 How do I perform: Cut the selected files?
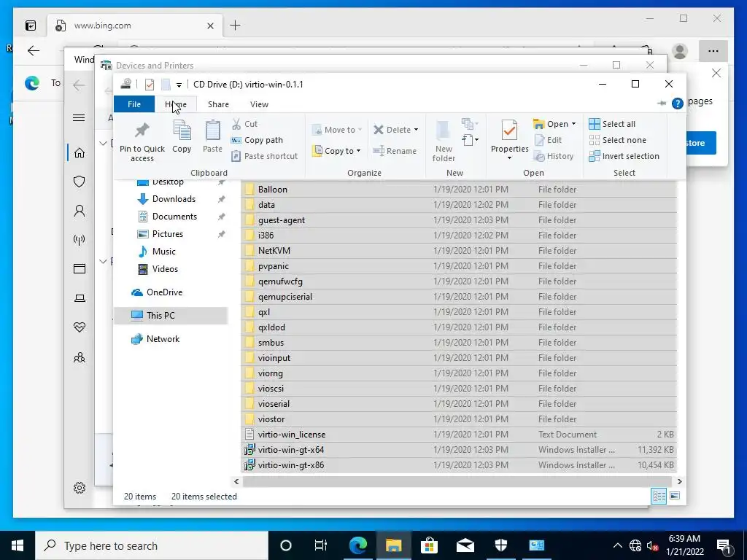click(x=245, y=124)
